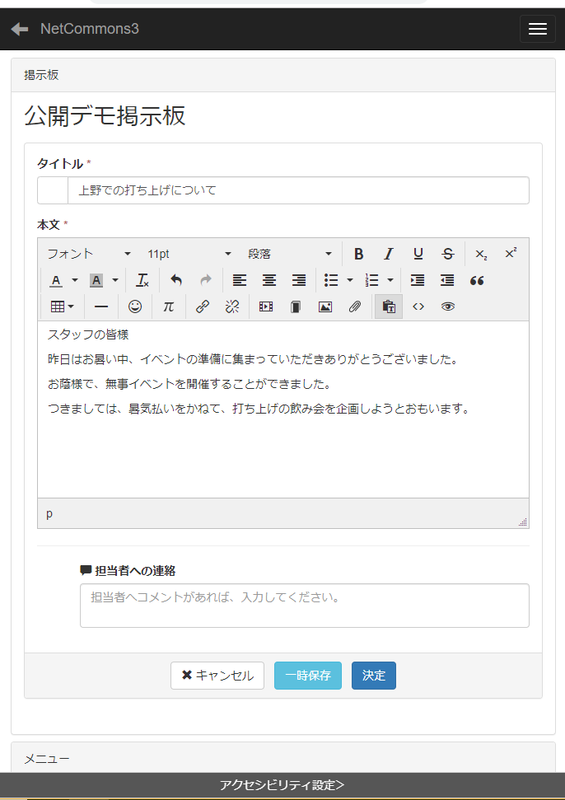The width and height of the screenshot is (565, 800).
Task: Undo the last edit with arrow icon
Action: point(176,280)
